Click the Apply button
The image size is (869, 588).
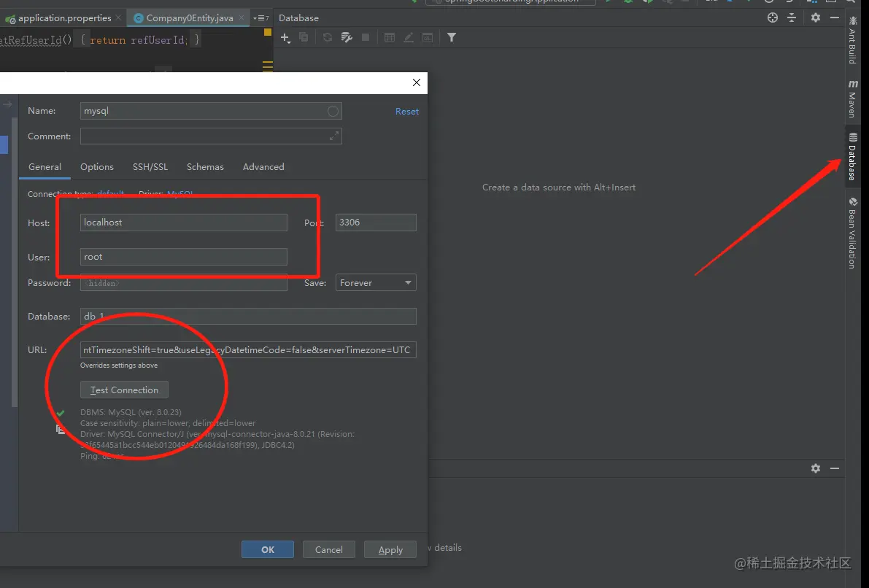click(390, 549)
